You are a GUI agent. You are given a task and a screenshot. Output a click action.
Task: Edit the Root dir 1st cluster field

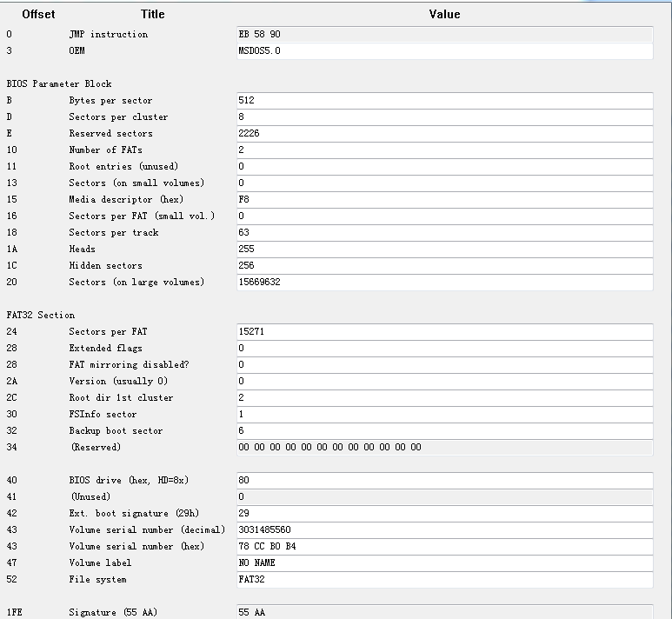point(444,398)
